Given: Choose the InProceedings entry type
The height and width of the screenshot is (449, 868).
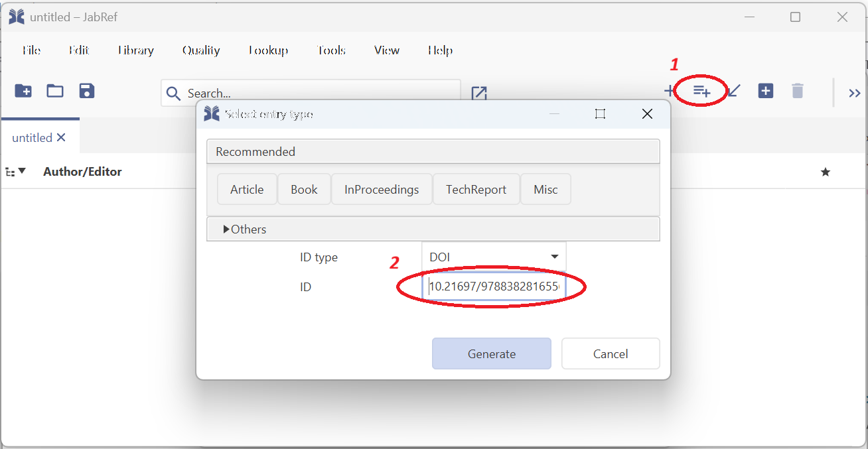Looking at the screenshot, I should (x=382, y=190).
